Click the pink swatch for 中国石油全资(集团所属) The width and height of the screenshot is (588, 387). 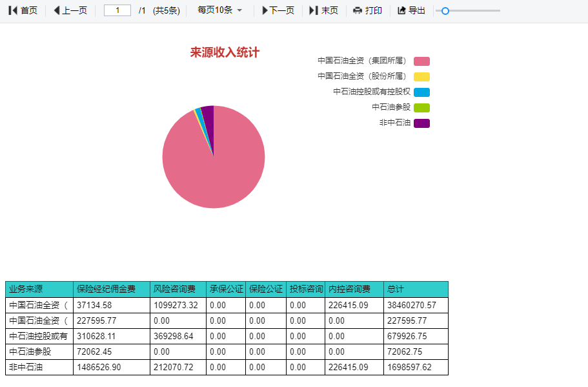click(423, 61)
